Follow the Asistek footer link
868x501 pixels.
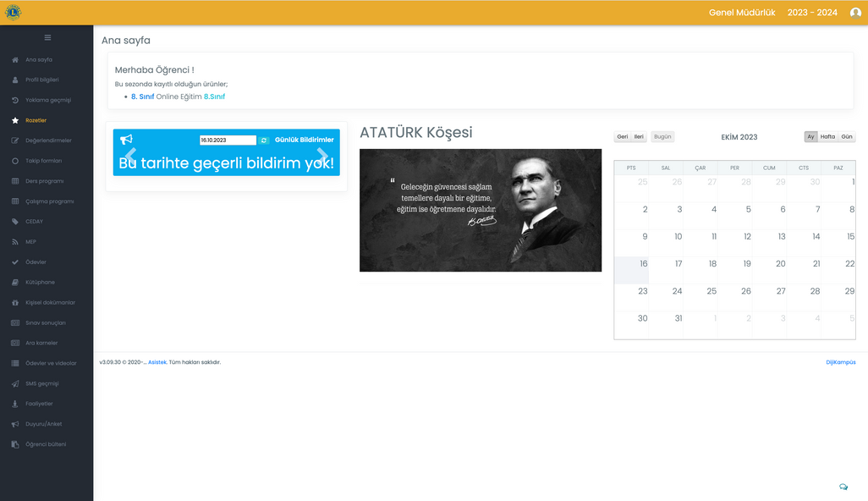157,362
